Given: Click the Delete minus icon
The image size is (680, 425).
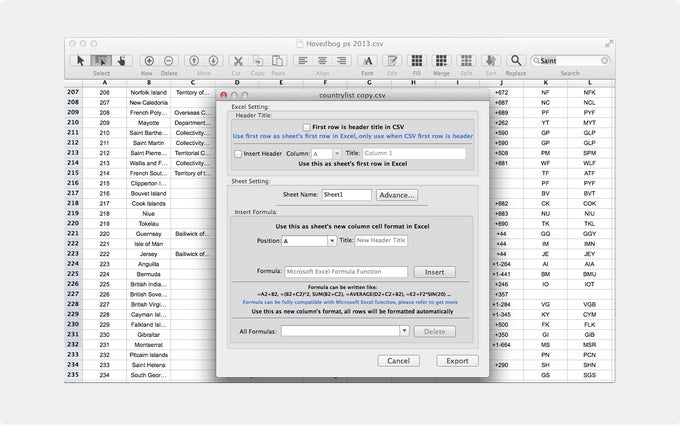Looking at the screenshot, I should pos(169,61).
